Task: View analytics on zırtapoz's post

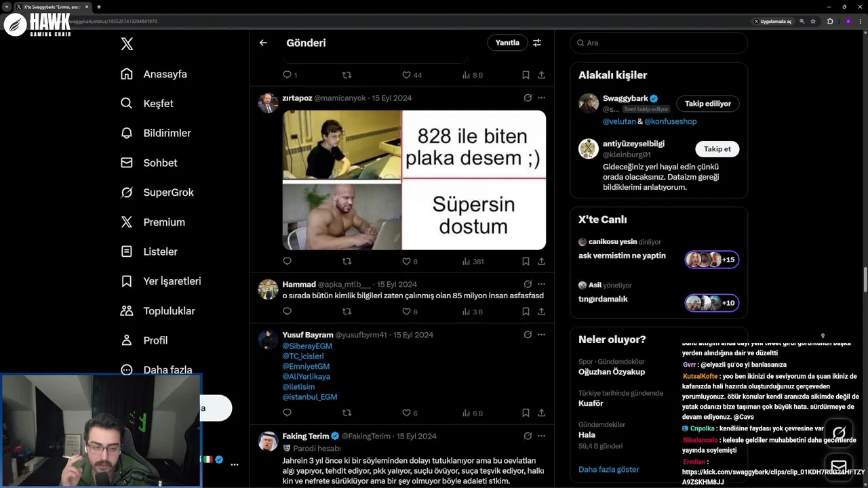Action: (473, 261)
